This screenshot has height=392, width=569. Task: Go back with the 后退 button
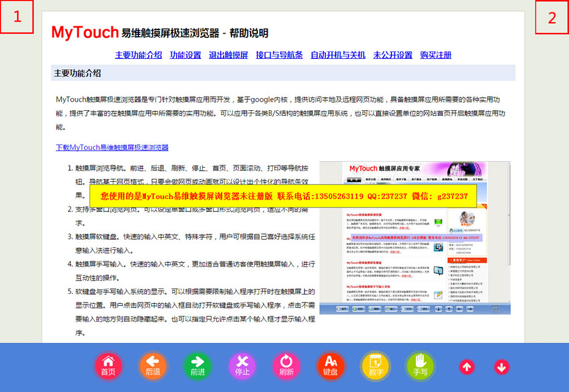coord(153,366)
